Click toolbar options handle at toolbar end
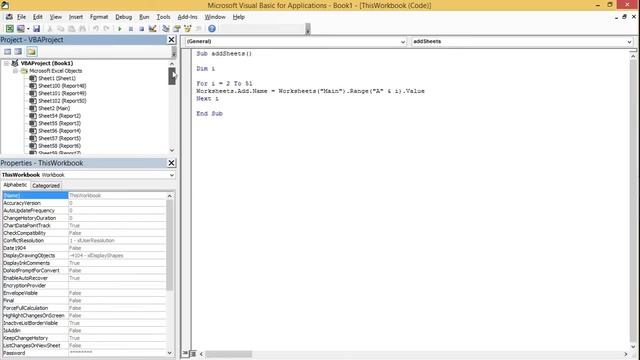640x360 pixels. coord(308,29)
